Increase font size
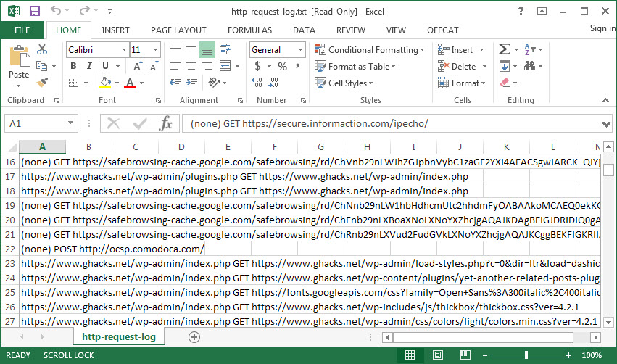 (138, 66)
